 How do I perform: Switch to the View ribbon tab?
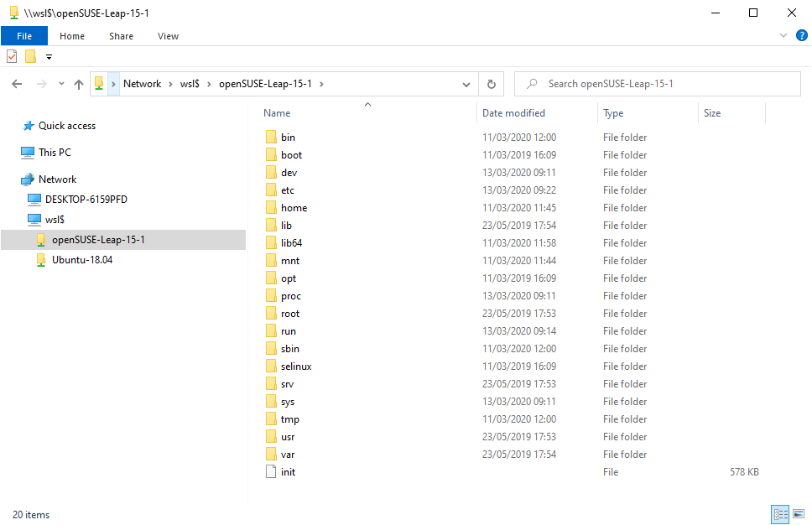coord(168,36)
